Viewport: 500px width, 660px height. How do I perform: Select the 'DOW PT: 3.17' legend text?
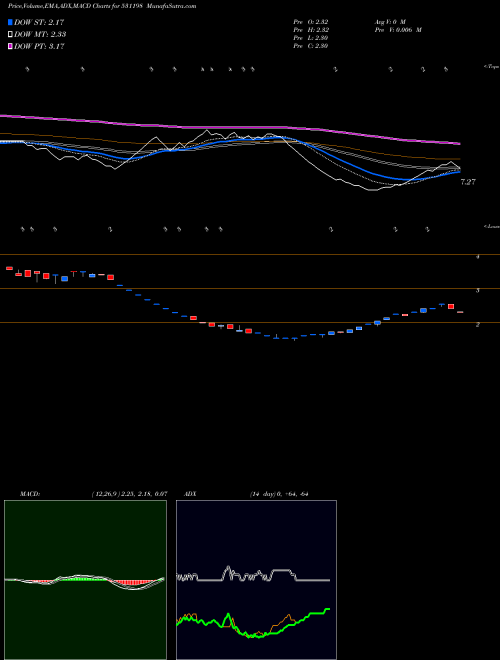(x=39, y=46)
